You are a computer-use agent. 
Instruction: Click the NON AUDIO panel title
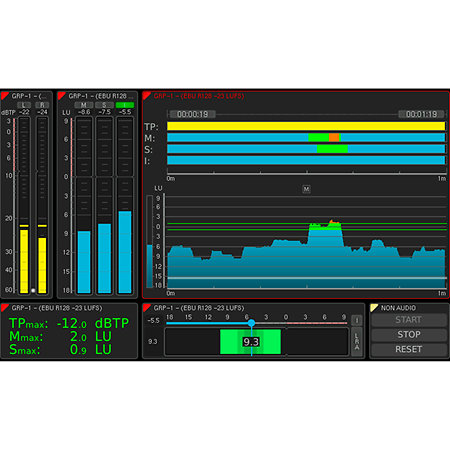click(398, 308)
